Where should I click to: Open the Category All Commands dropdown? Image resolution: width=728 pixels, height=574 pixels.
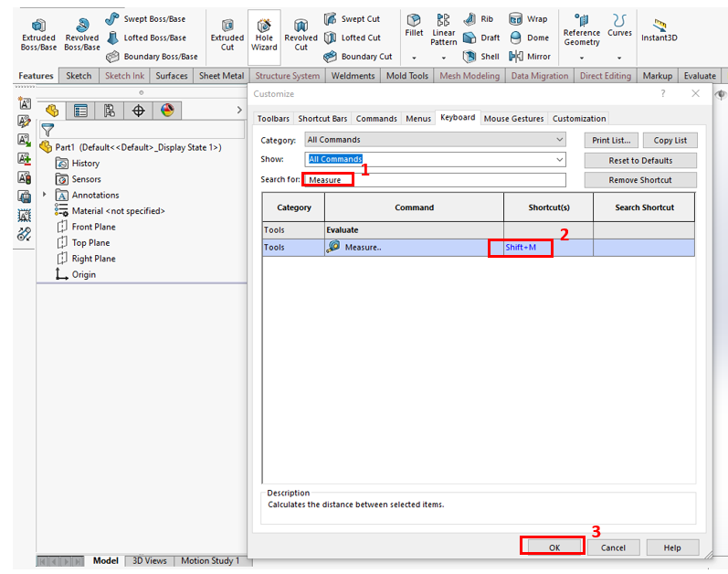435,139
